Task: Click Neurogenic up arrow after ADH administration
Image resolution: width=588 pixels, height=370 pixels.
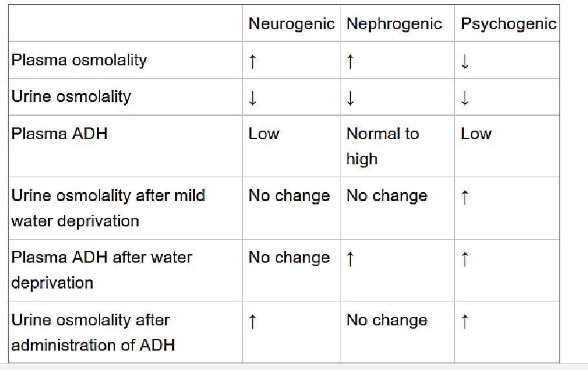Action: point(253,321)
